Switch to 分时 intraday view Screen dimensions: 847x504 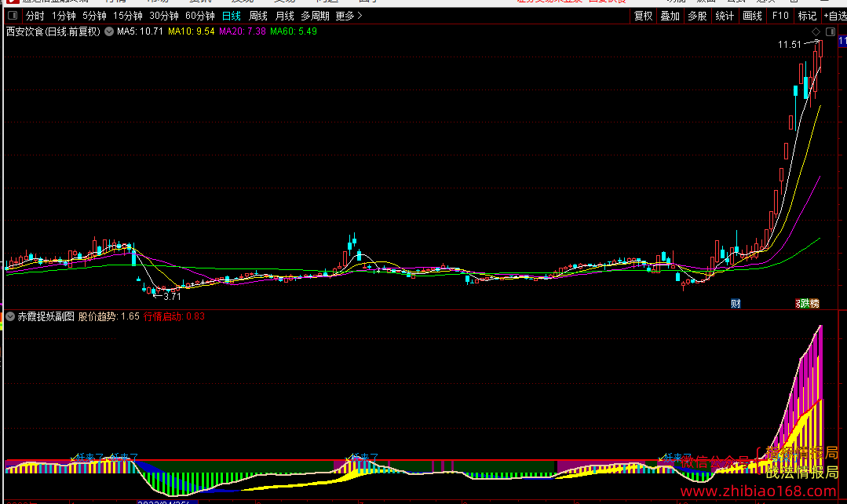(x=35, y=16)
